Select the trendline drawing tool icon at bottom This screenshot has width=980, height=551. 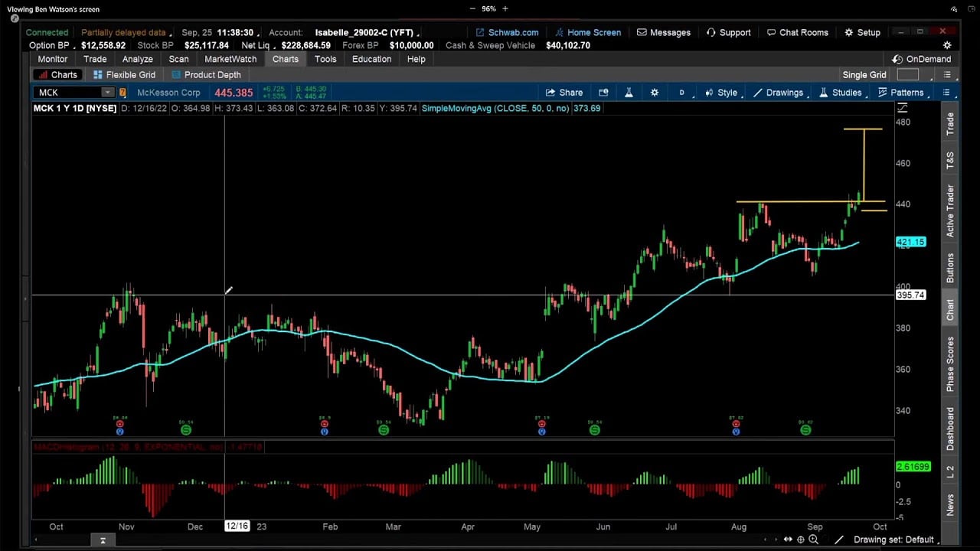point(839,540)
